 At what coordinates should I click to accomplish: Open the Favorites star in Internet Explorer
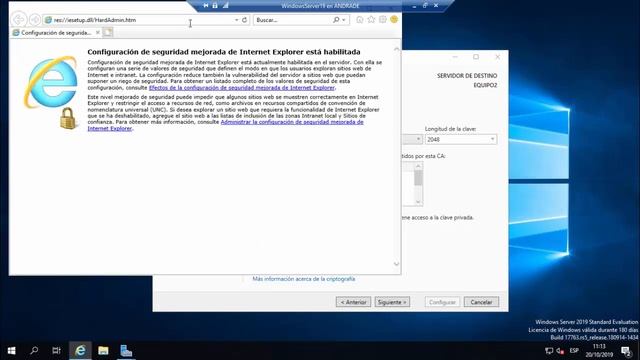(x=371, y=20)
